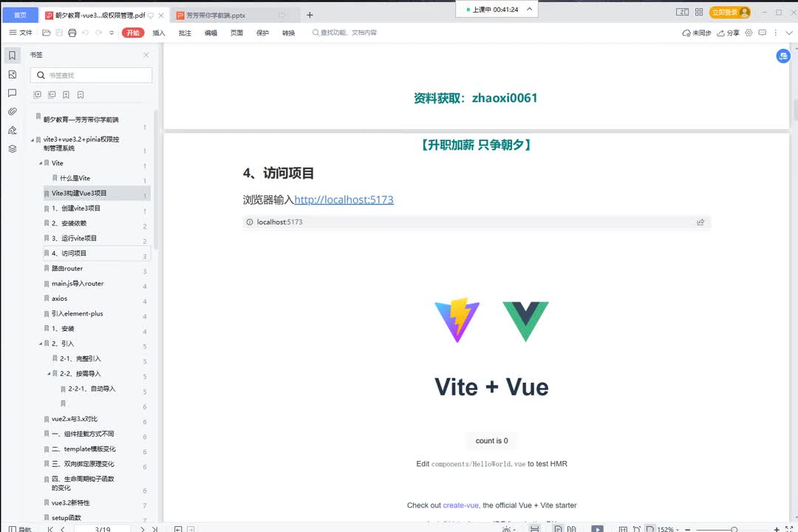Click the 查找功能 search field
The image size is (798, 532).
pyautogui.click(x=345, y=33)
